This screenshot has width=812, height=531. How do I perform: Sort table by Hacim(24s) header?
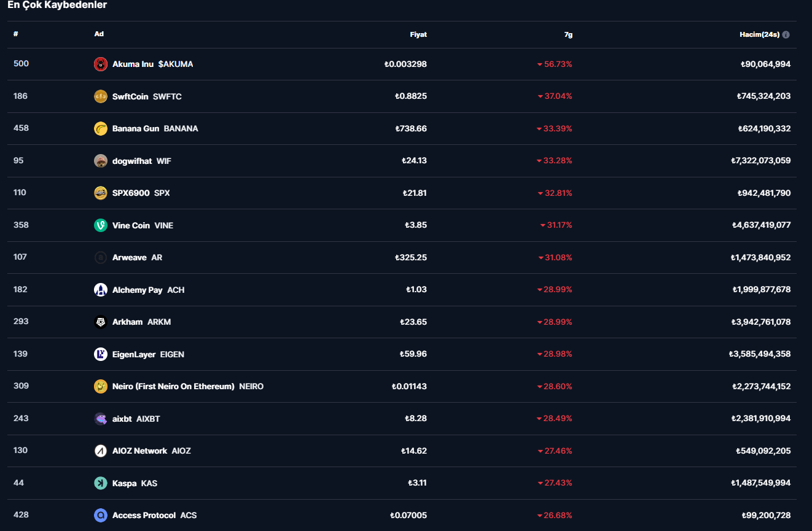click(759, 34)
